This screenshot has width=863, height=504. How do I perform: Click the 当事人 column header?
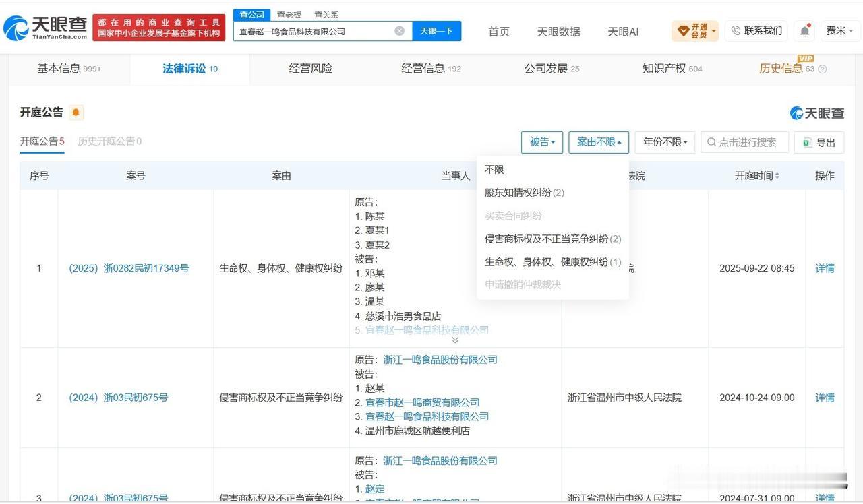pyautogui.click(x=456, y=176)
